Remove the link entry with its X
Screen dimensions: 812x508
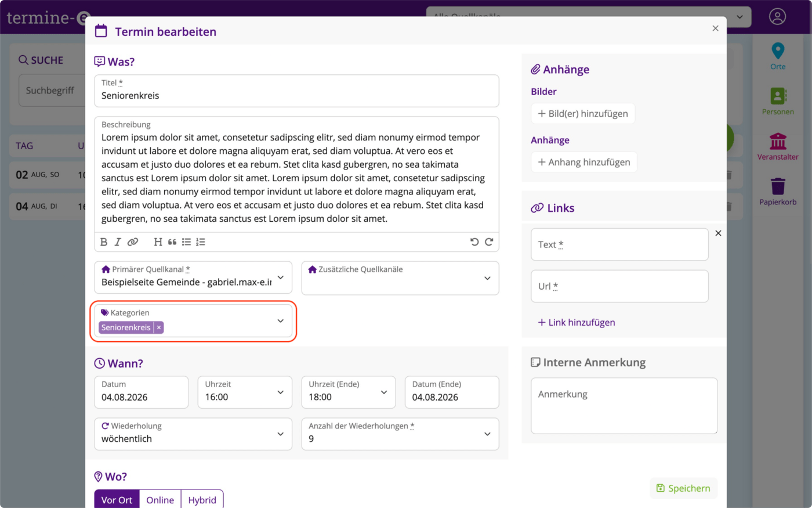point(718,233)
